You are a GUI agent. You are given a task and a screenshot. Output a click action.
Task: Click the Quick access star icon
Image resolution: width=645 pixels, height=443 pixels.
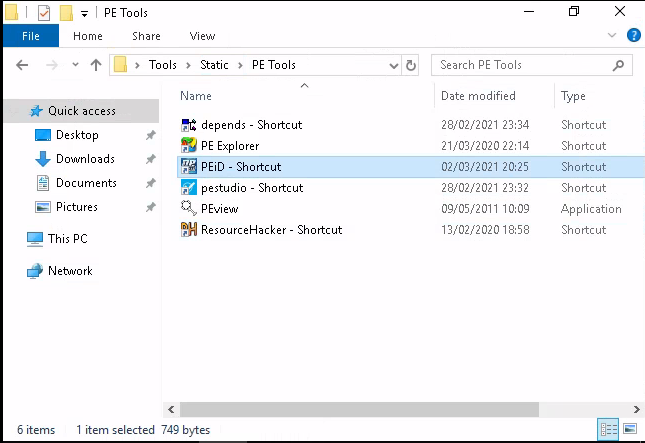tap(36, 111)
